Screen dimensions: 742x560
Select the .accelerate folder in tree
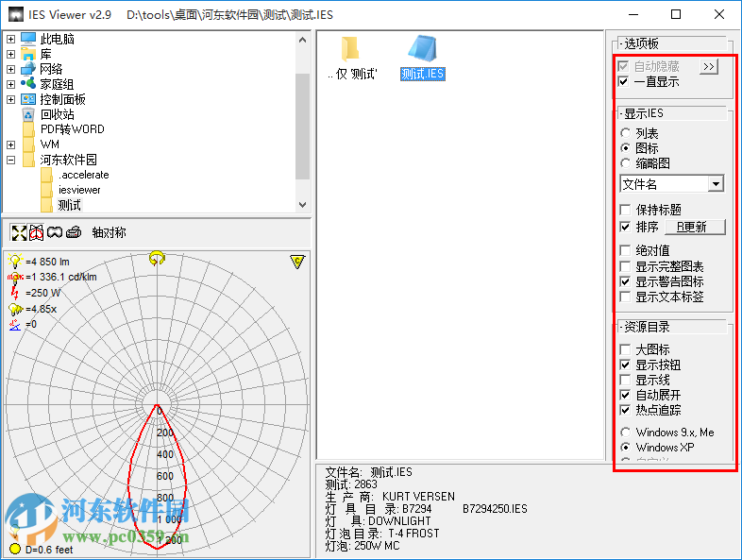pyautogui.click(x=84, y=175)
